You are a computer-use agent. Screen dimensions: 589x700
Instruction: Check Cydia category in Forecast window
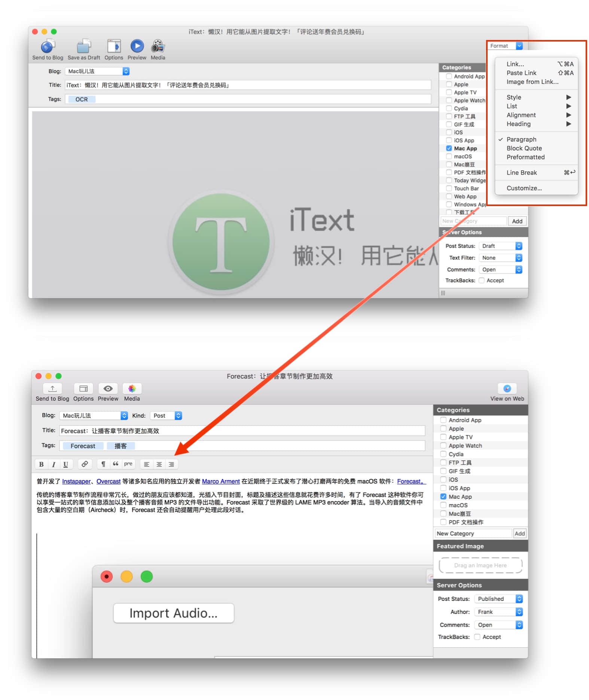point(443,454)
